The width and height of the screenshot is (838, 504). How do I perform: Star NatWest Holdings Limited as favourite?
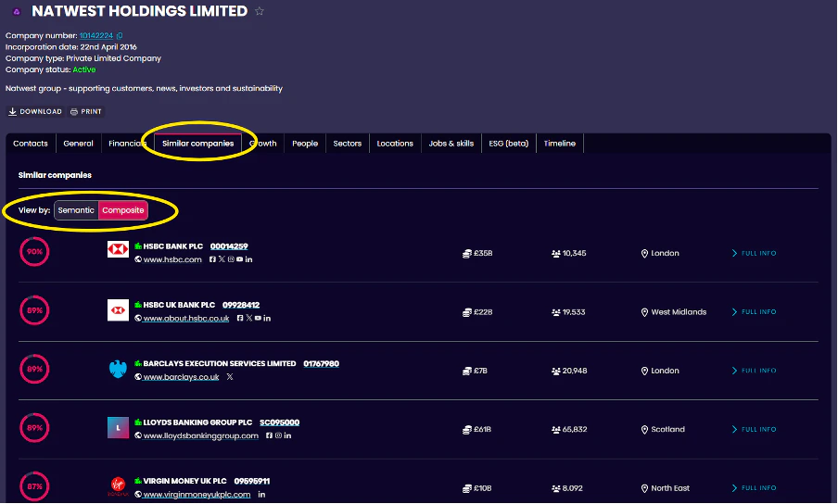coord(260,11)
